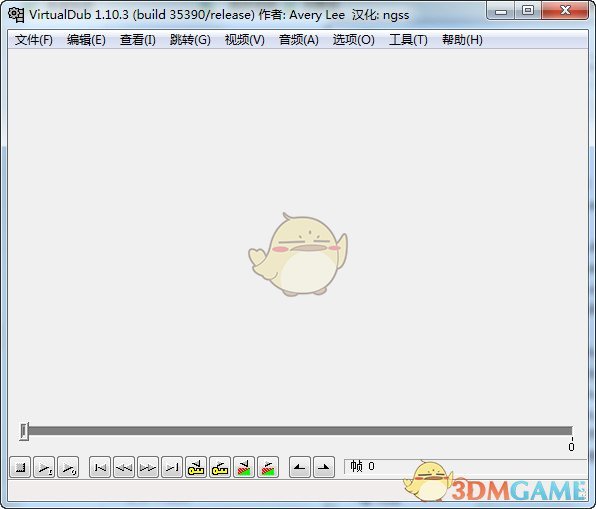The image size is (596, 509).
Task: Play the input video preview
Action: (x=44, y=467)
